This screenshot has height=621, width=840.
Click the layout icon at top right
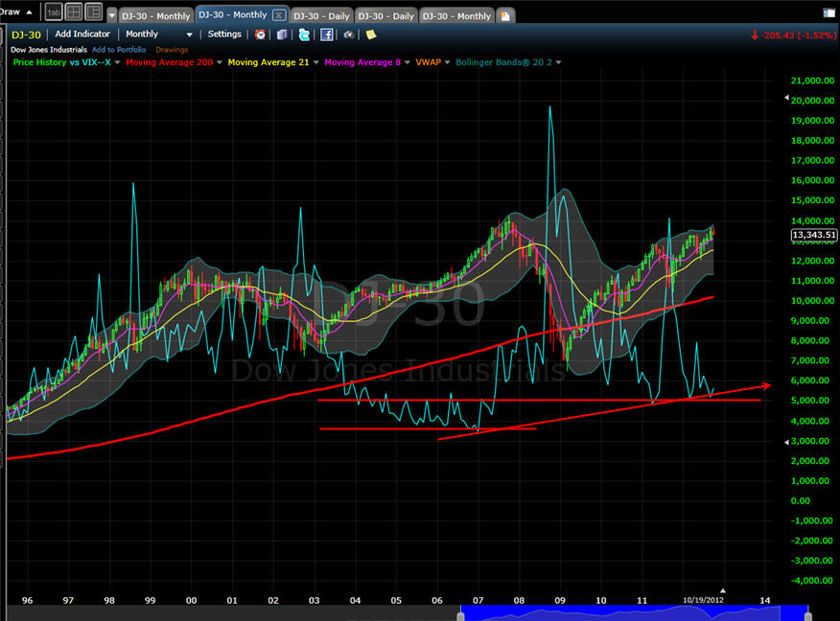[829, 13]
